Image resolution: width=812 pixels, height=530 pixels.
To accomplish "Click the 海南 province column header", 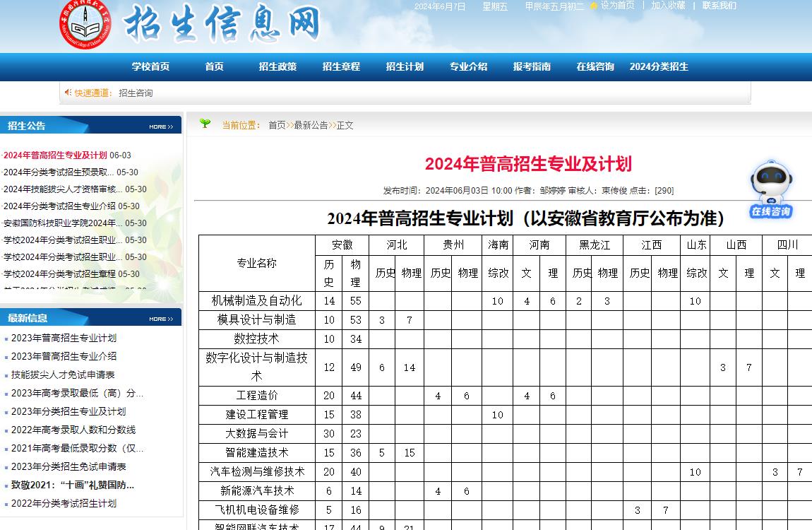I will [498, 245].
